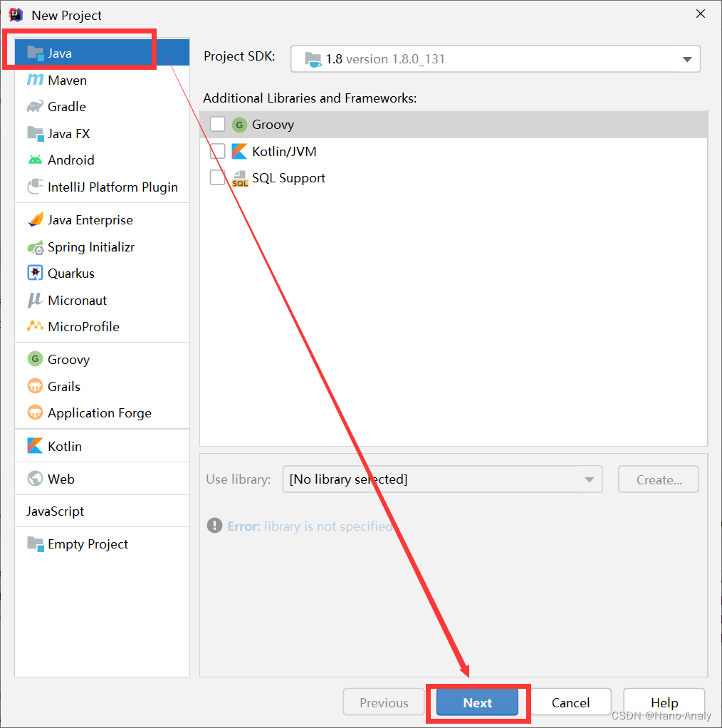Open the Project SDK dropdown arrow
Image resolution: width=722 pixels, height=728 pixels.
coord(687,59)
